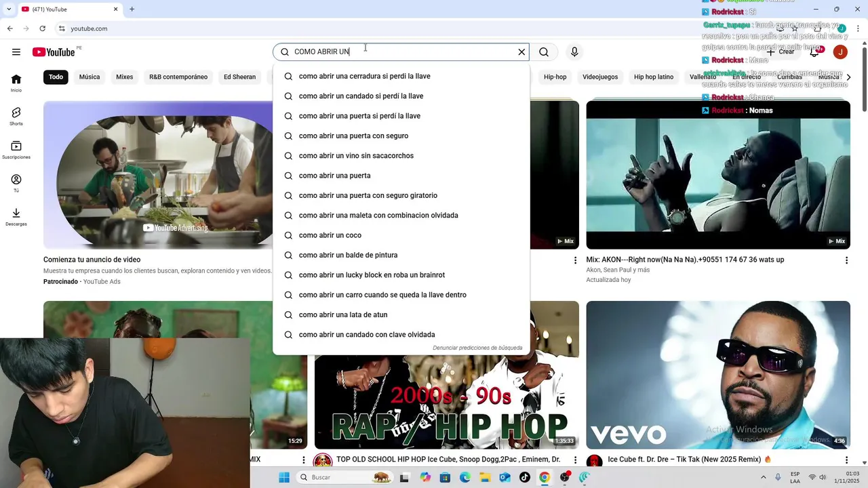Select the Todo filter chip
This screenshot has height=488, width=868.
click(56, 77)
